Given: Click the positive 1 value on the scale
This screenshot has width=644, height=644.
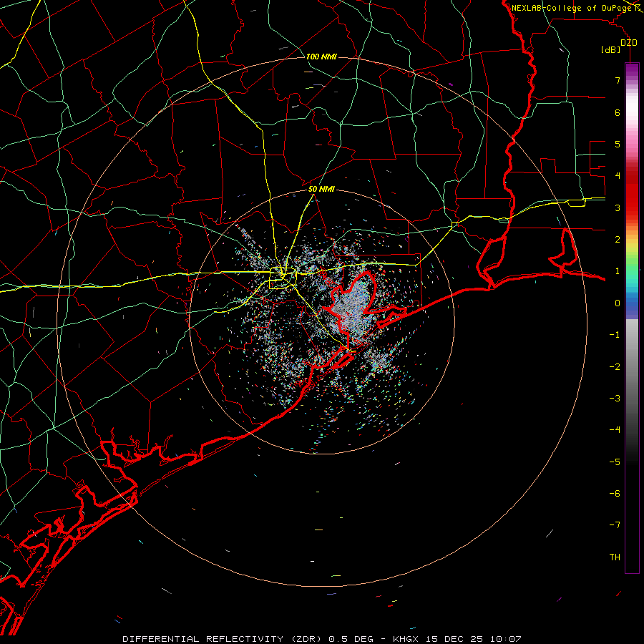Looking at the screenshot, I should pos(618,271).
